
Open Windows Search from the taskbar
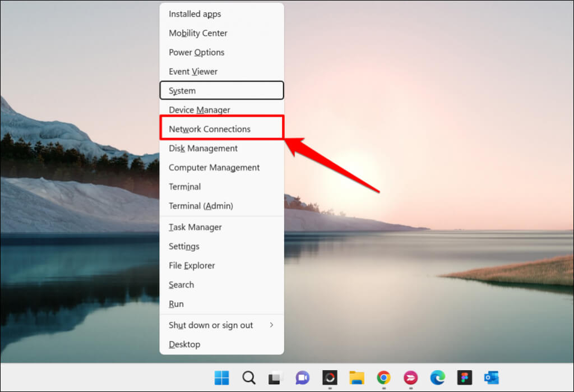coord(249,377)
